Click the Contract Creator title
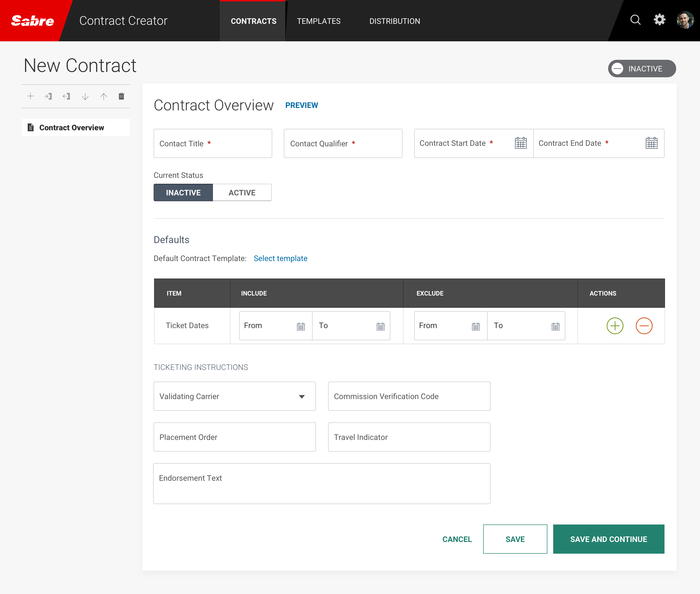Screen dimensions: 700x594 point(123,21)
